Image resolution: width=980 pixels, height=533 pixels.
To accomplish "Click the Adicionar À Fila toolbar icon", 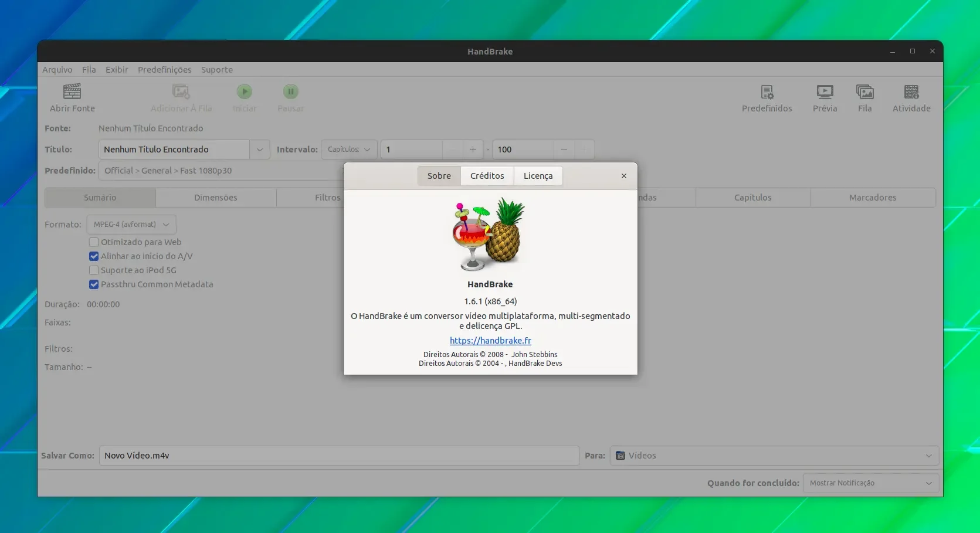I will 181,91.
